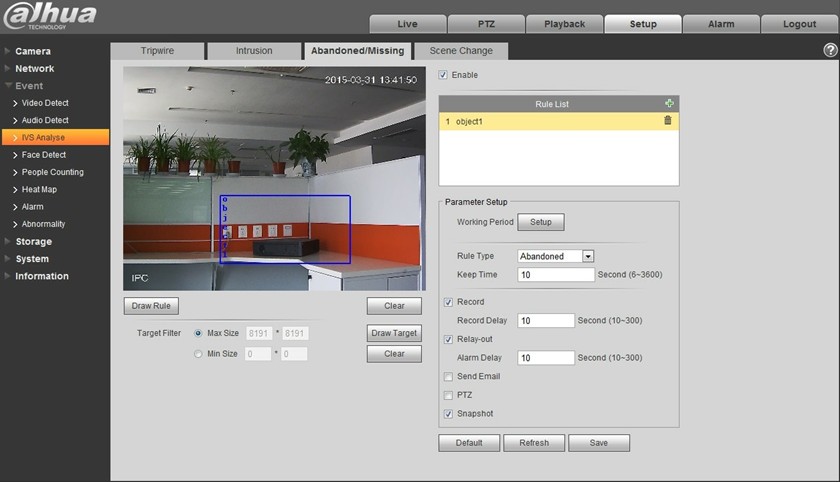Image resolution: width=840 pixels, height=482 pixels.
Task: Toggle the Enable checkbox
Action: tap(444, 75)
